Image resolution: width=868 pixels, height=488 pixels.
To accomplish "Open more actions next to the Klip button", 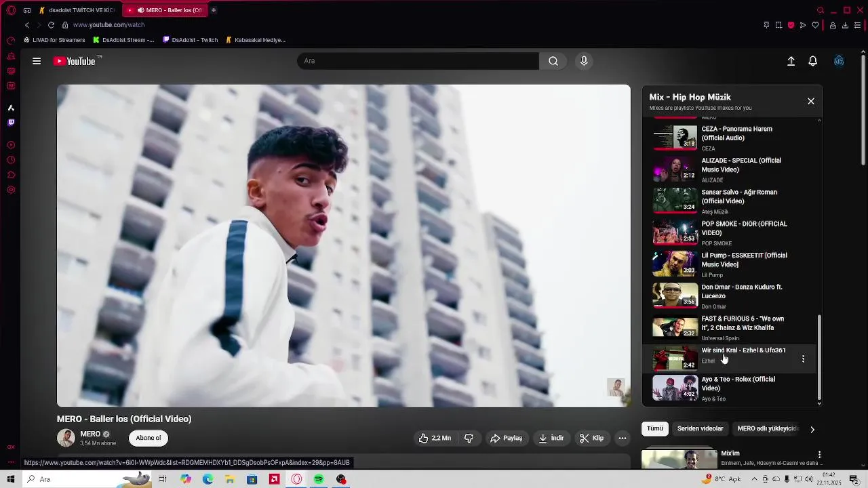I will [622, 438].
